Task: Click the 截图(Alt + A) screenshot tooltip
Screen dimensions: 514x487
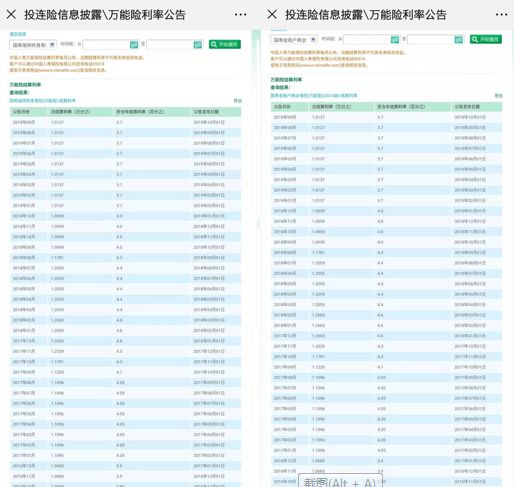Action: tap(340, 481)
